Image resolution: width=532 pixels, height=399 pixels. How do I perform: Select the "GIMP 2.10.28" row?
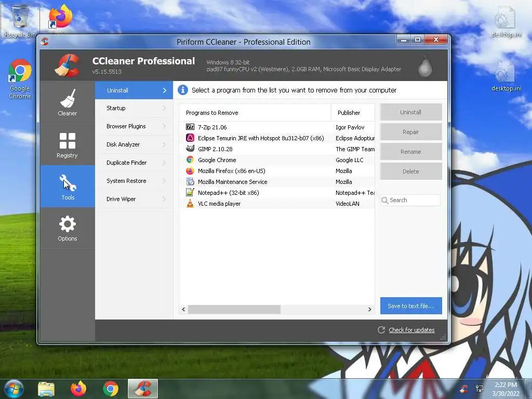click(x=277, y=149)
